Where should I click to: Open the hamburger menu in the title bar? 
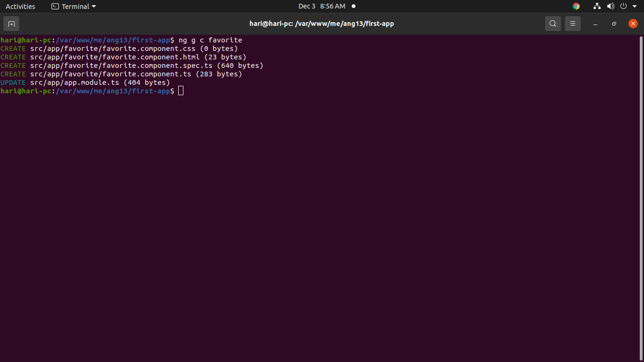tap(572, 23)
